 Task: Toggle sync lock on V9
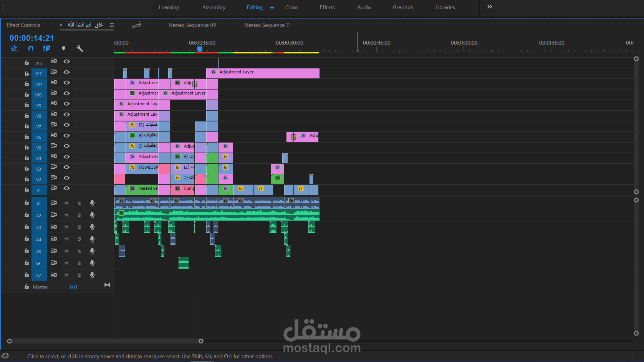click(x=54, y=103)
